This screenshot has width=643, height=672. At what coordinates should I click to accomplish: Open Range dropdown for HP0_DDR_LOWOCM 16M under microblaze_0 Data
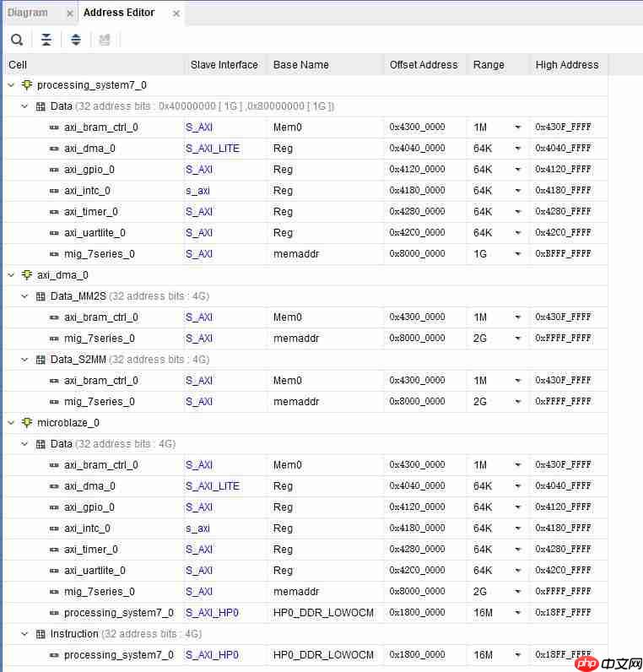click(518, 613)
